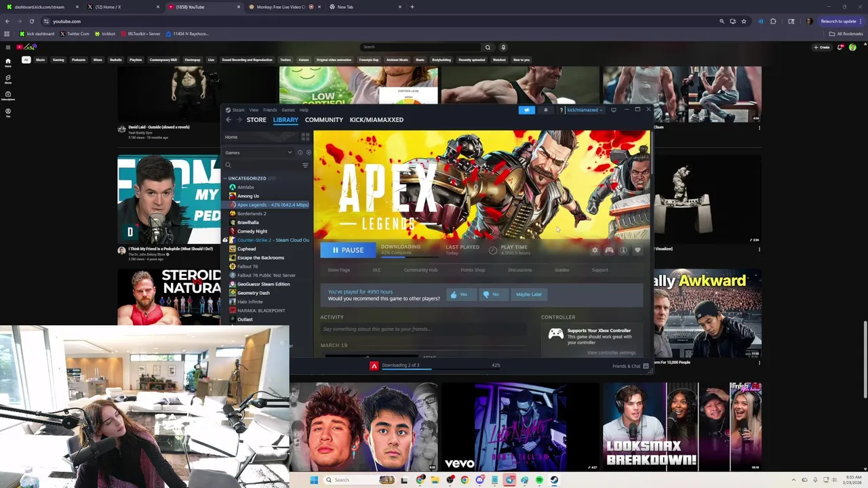Select Halo Infinite in game list
The width and height of the screenshot is (868, 488).
tap(250, 302)
